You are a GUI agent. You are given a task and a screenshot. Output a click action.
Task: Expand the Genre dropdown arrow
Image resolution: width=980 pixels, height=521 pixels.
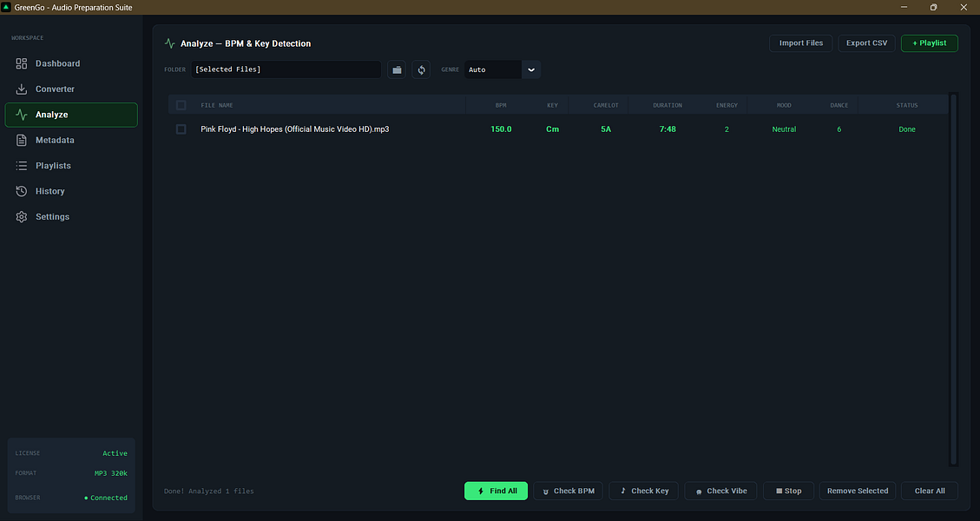531,69
